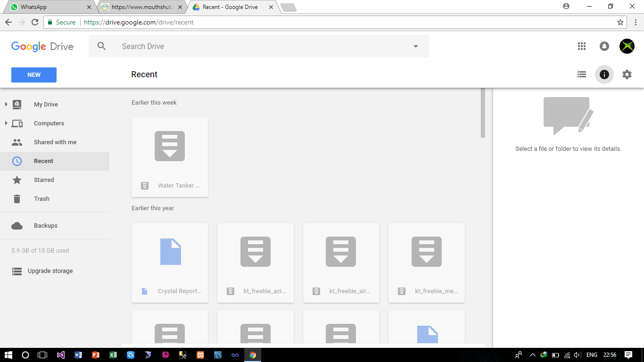This screenshot has height=362, width=644.
Task: Switch to list view layout
Action: (582, 74)
